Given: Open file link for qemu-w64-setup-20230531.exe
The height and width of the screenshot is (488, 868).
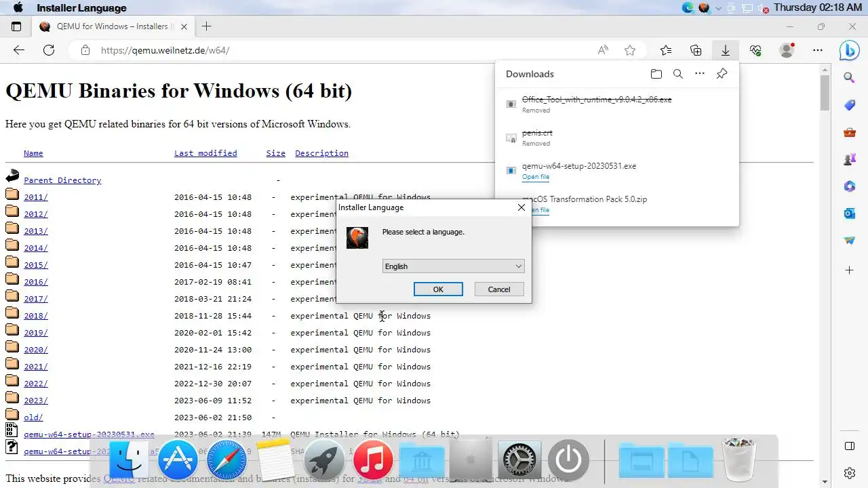Looking at the screenshot, I should [536, 177].
